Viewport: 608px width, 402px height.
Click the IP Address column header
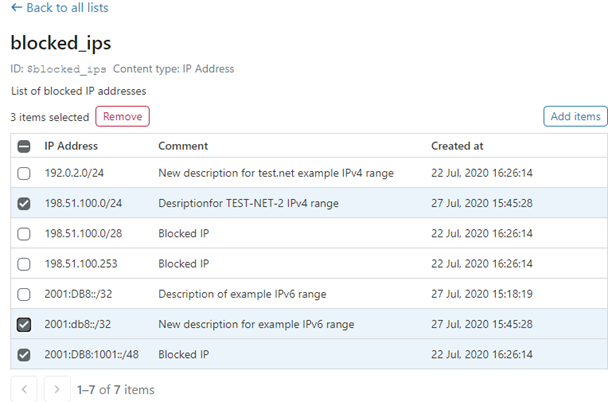click(x=70, y=146)
